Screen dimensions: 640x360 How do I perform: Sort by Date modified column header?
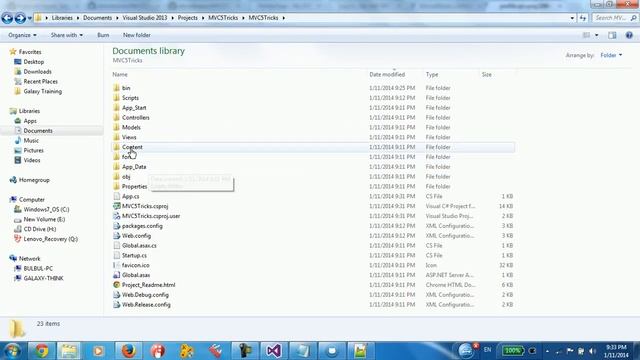(387, 75)
